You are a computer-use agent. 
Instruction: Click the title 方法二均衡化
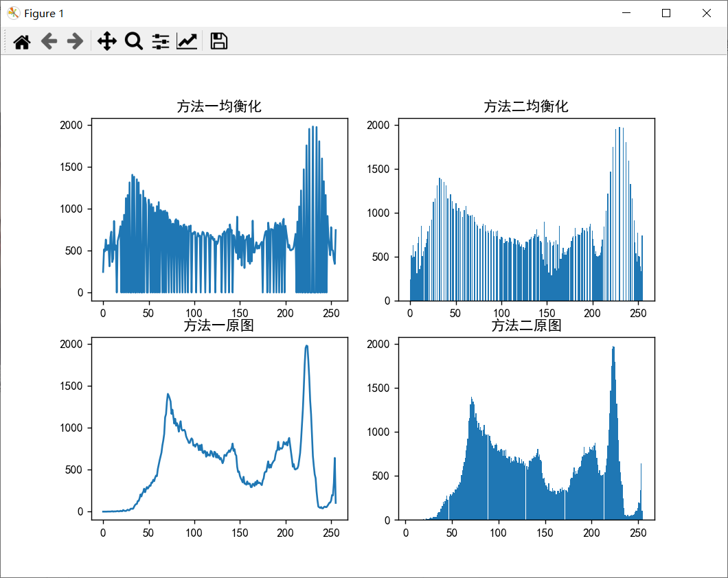coord(526,106)
